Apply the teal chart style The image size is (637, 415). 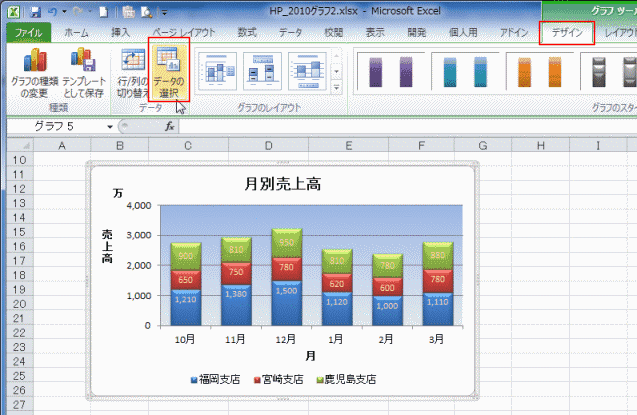(465, 71)
